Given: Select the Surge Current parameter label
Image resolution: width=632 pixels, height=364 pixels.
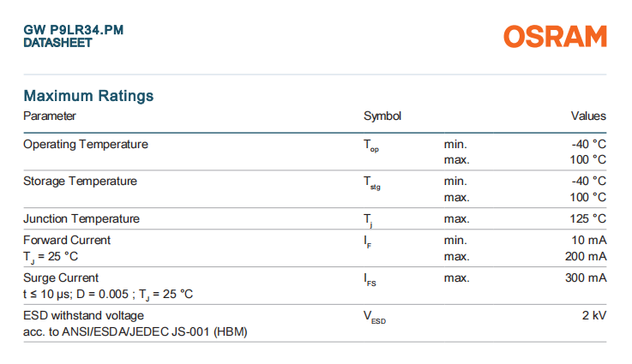Looking at the screenshot, I should [61, 277].
